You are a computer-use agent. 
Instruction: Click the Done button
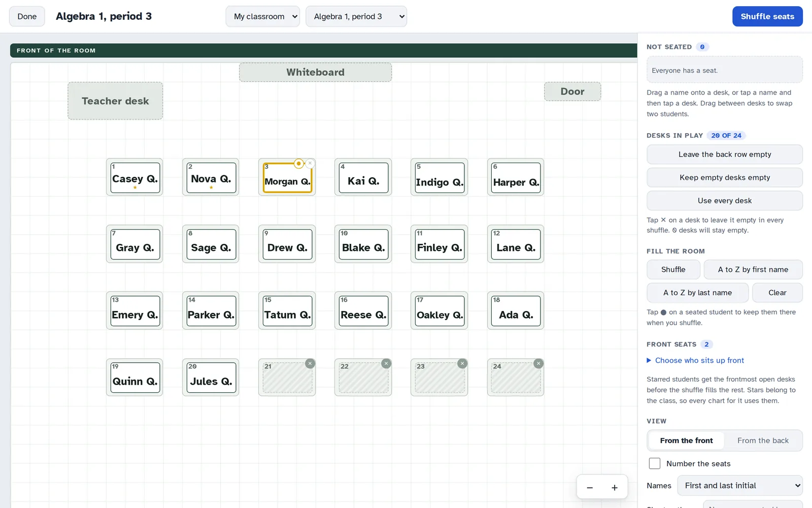[27, 16]
